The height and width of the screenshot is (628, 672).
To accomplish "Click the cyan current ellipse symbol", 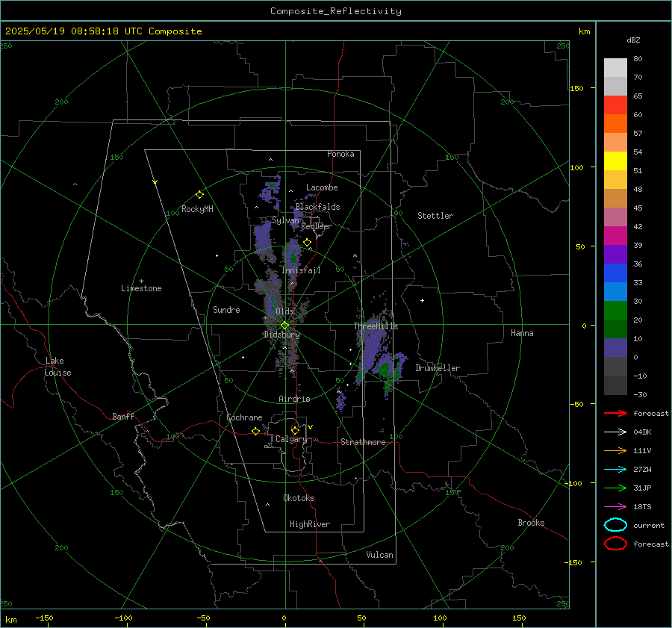I will 615,525.
